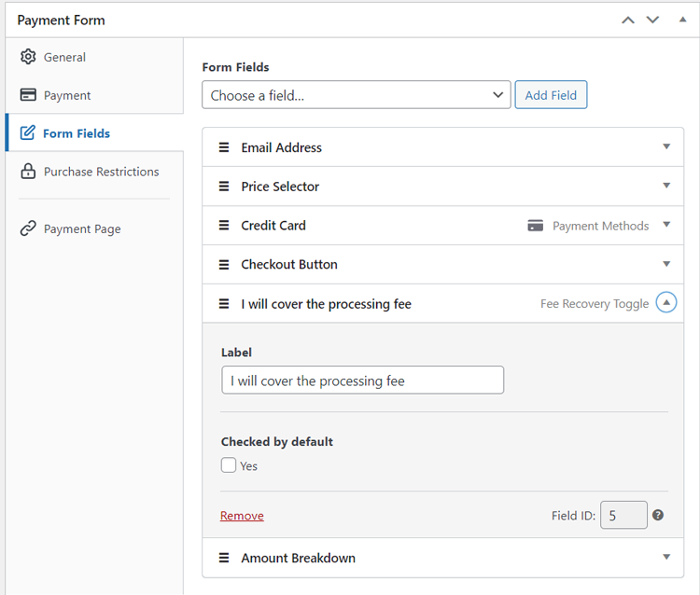
Task: Click the Price Selector row title
Action: click(280, 187)
